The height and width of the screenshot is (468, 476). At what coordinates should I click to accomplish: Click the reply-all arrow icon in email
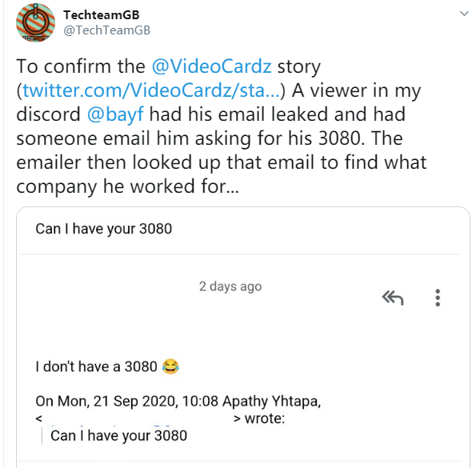(393, 298)
